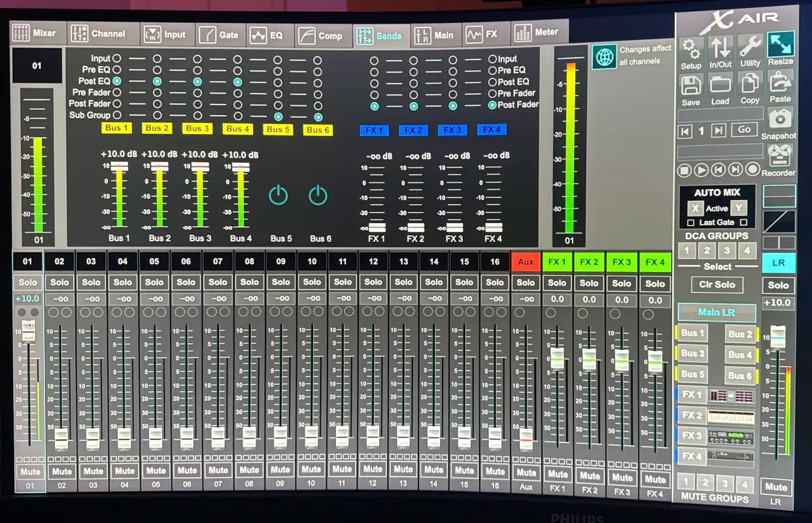Open the Recorder tape reel icon
The width and height of the screenshot is (812, 523).
(x=779, y=156)
